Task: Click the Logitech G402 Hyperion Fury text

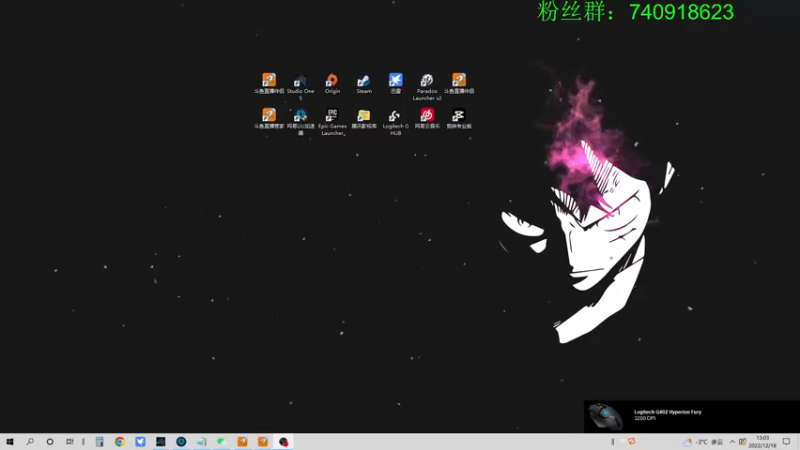Action: (667, 412)
